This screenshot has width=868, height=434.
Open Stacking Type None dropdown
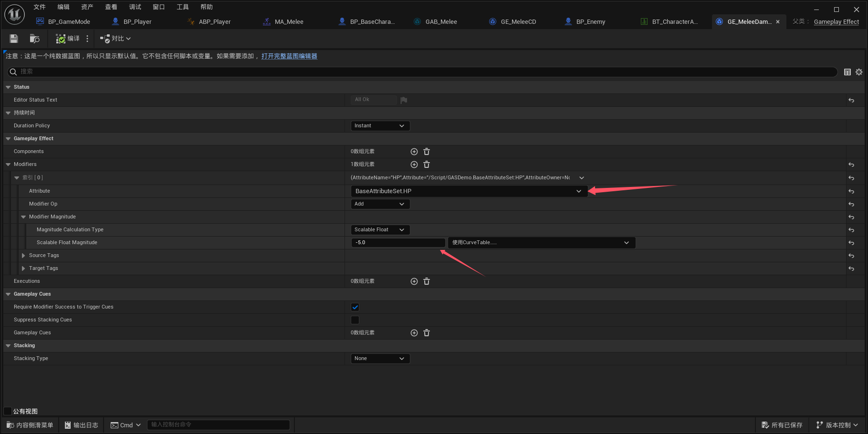(x=380, y=359)
